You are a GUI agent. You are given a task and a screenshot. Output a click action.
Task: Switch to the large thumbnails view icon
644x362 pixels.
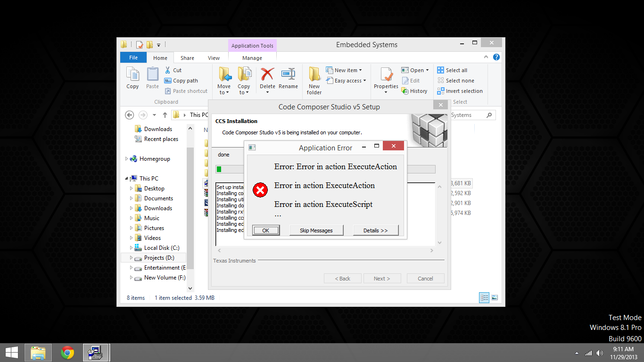pos(495,297)
